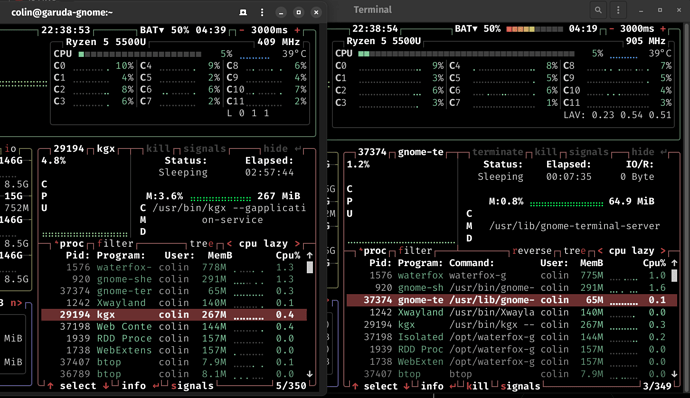
Task: Click kill in Terminal proc footer
Action: tap(477, 387)
